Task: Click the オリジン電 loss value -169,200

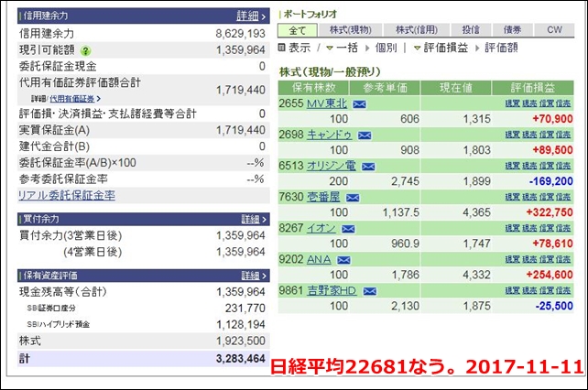Action: 550,181
